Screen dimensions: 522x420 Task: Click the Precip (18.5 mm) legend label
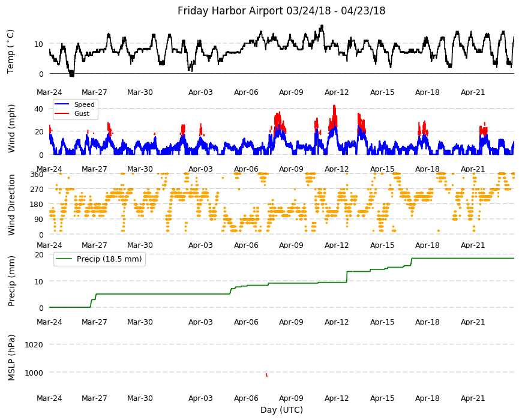click(x=109, y=259)
